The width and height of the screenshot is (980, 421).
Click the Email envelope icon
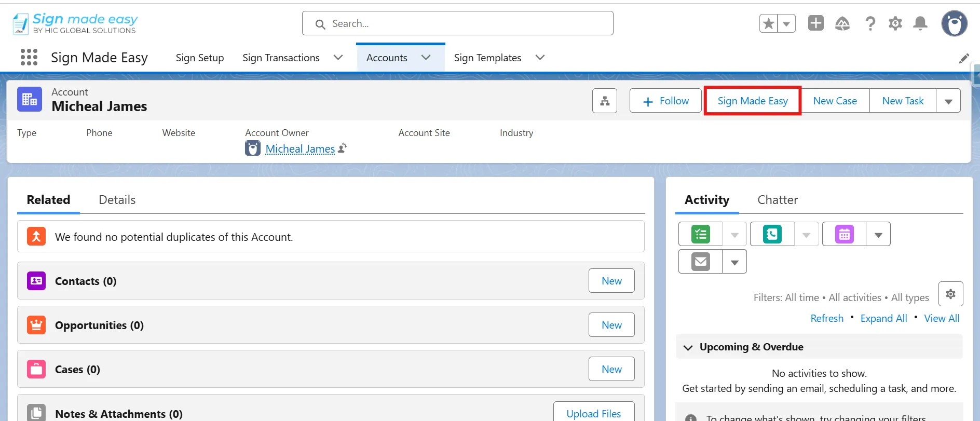click(x=701, y=262)
